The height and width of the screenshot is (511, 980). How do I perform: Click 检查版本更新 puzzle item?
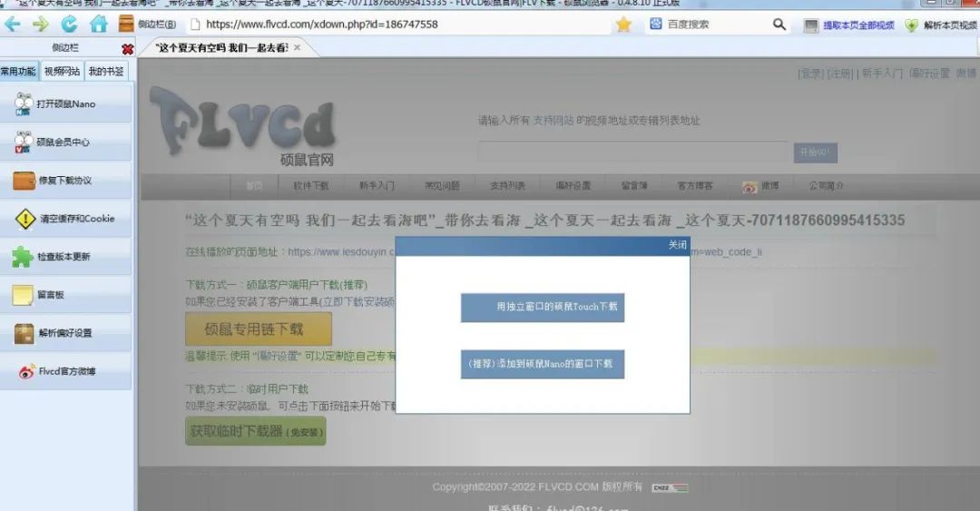click(65, 257)
